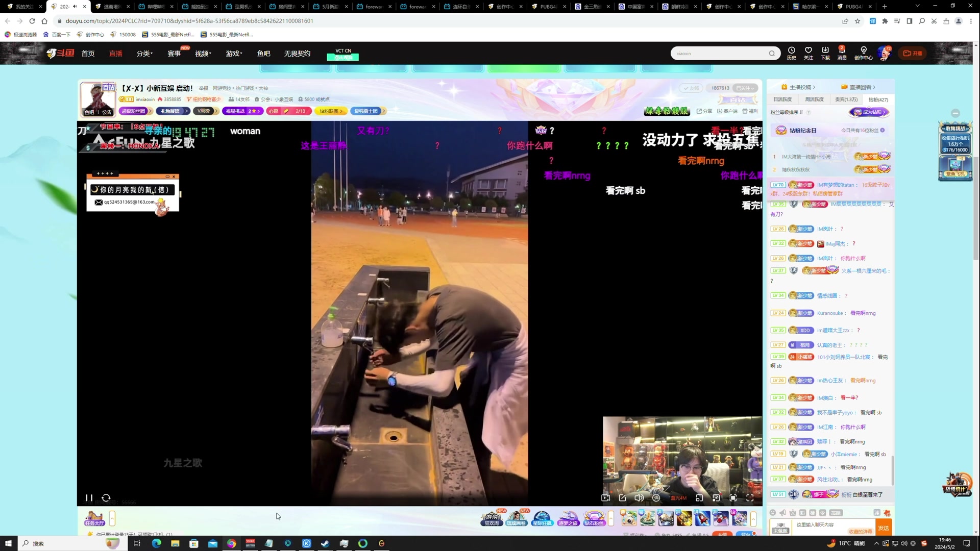Viewport: 980px width, 551px height.
Task: Click the 发送 send button
Action: pyautogui.click(x=884, y=528)
